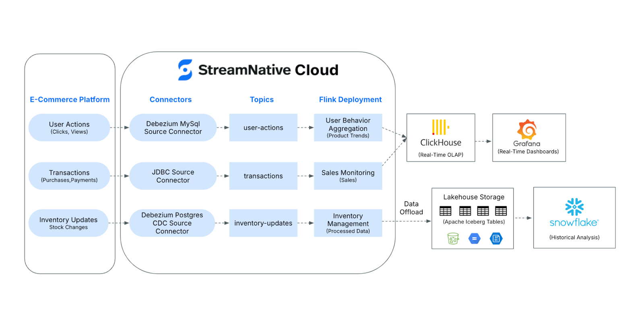Screen dimensions: 644x335
Task: Click the Azure Blob storage icon
Action: (496, 239)
